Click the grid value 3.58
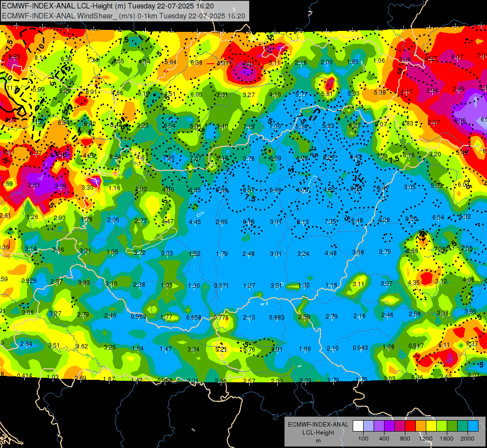 click(358, 252)
